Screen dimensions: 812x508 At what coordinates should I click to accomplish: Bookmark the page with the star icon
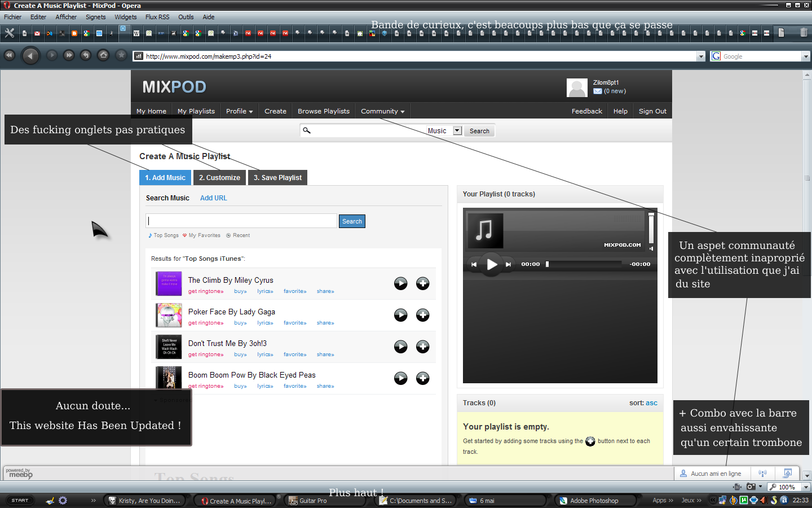coord(121,55)
